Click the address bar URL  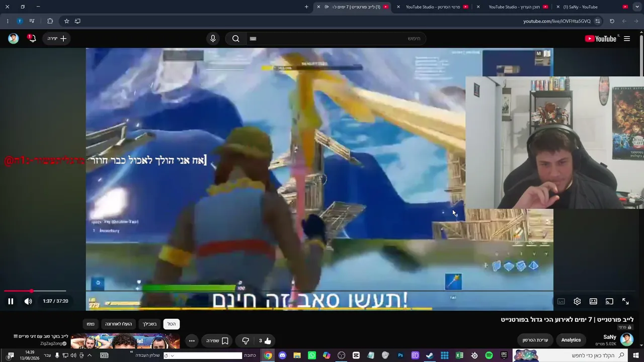(x=557, y=21)
